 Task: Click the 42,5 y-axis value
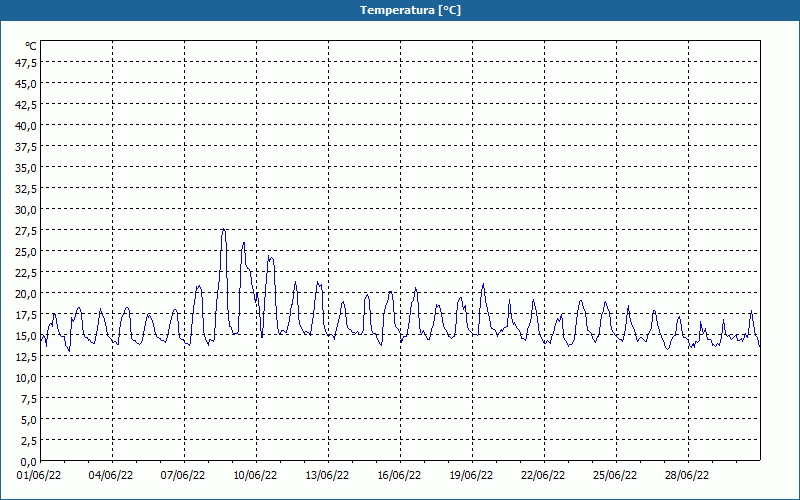click(x=26, y=105)
